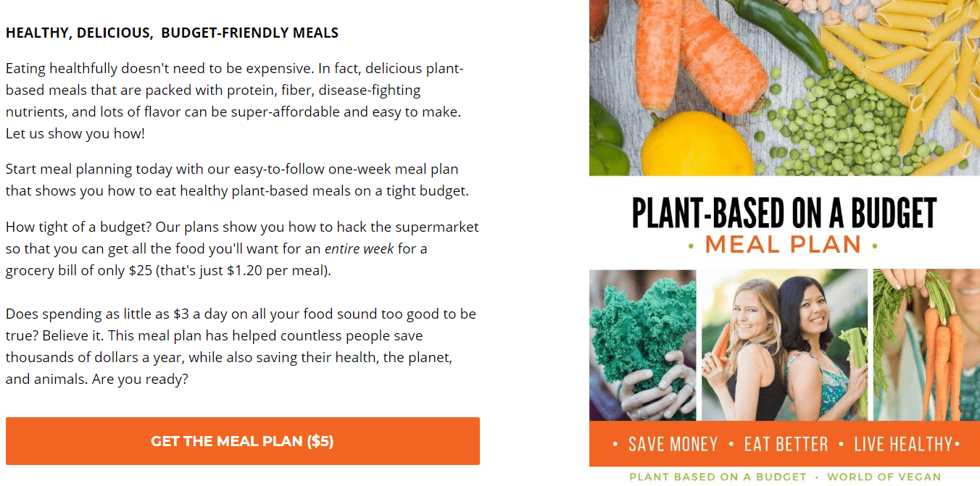Screen dimensions: 980x486
Task: Click the EAT BETTER text on orange banner
Action: point(786,444)
